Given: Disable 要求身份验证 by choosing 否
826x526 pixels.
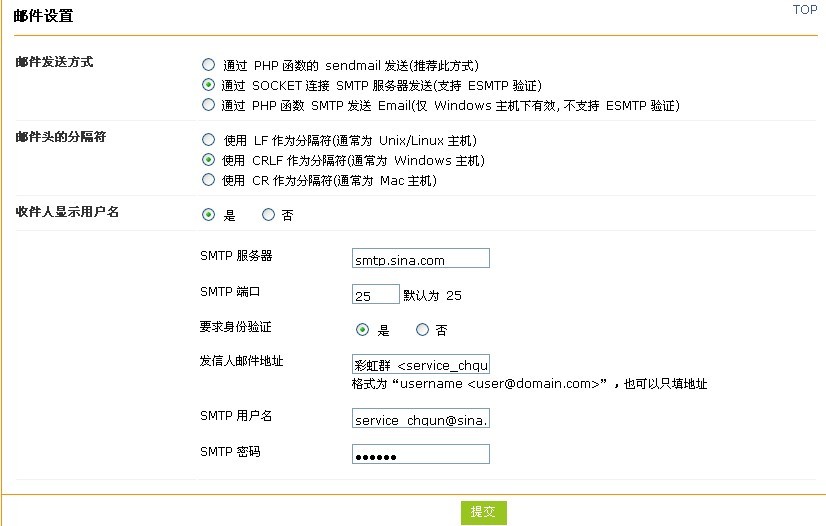Looking at the screenshot, I should click(x=422, y=330).
